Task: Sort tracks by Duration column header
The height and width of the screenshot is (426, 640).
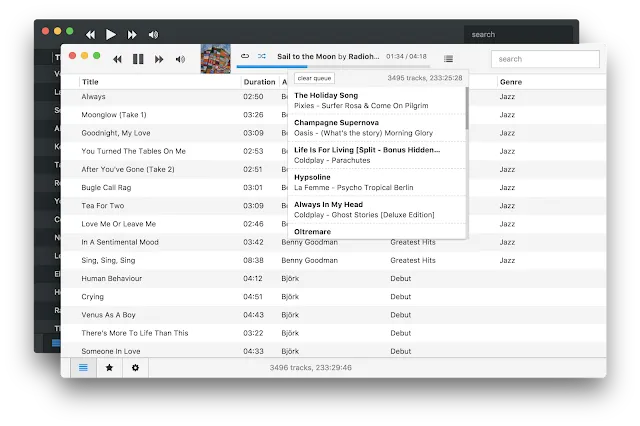Action: coord(259,82)
